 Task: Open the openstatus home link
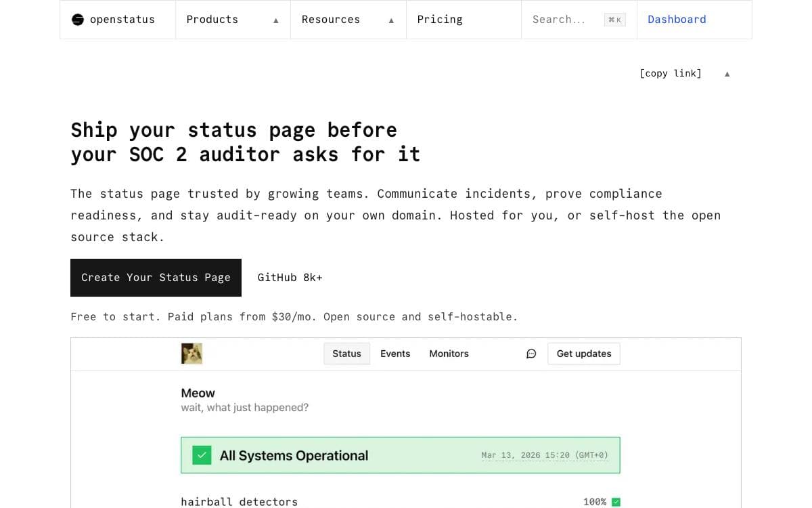point(118,20)
